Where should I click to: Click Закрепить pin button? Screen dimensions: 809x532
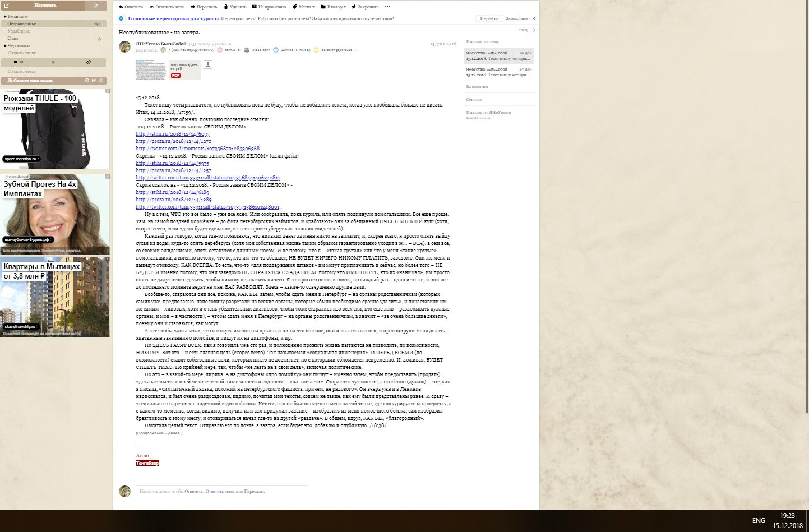[x=365, y=7]
